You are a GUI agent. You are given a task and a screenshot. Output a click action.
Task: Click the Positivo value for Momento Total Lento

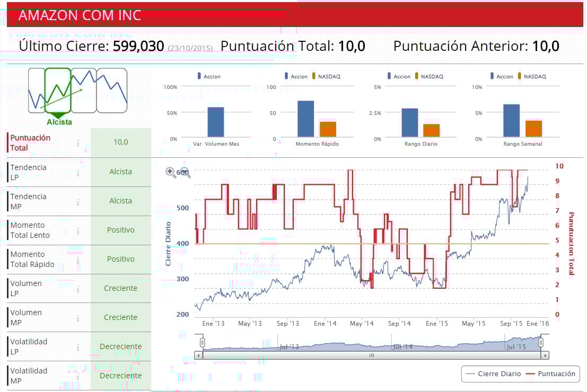(x=120, y=230)
